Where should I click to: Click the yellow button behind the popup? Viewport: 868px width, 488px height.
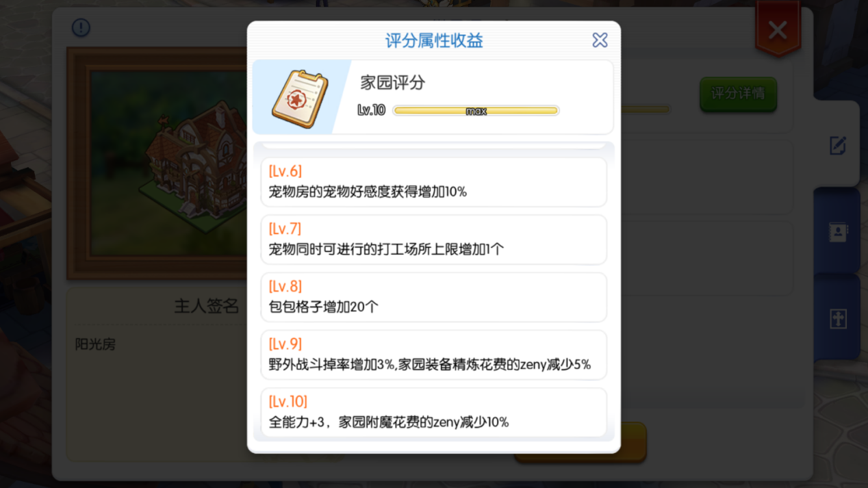point(633,441)
